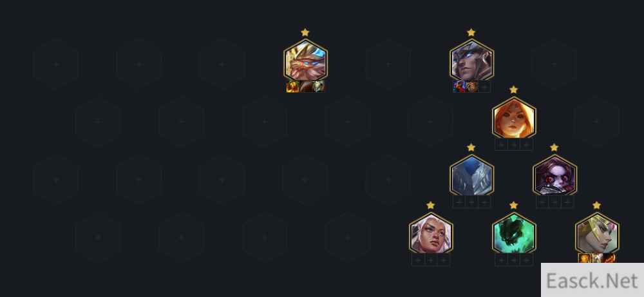Screen dimensions: 644x297
Task: Select the orange-haired champion portrait
Action: pyautogui.click(x=514, y=119)
